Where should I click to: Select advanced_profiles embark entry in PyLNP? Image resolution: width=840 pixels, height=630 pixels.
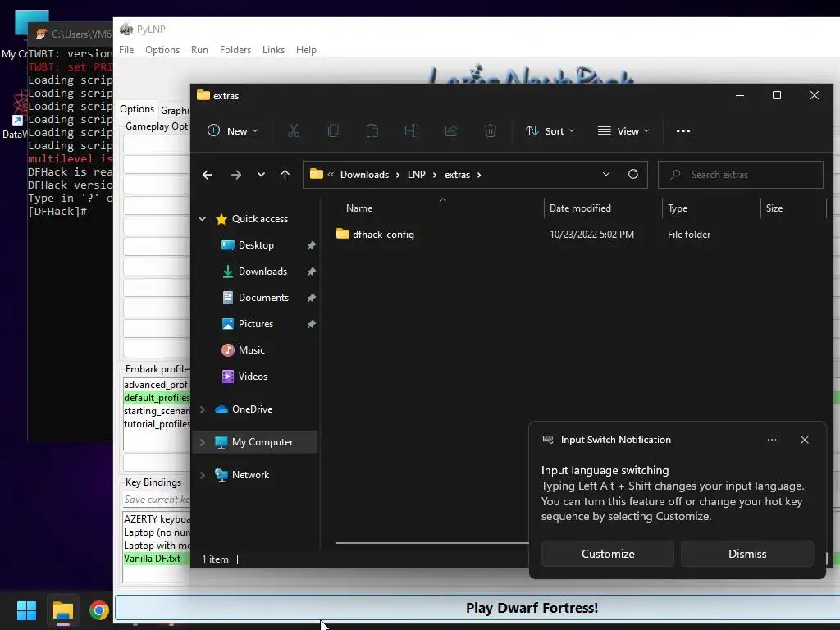(157, 385)
